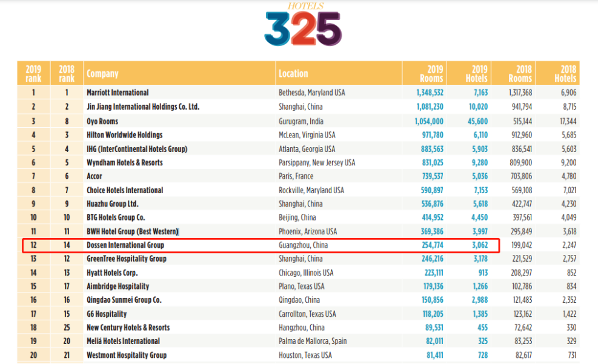
Task: Click the 2019 Rooms column header
Action: pyautogui.click(x=431, y=73)
